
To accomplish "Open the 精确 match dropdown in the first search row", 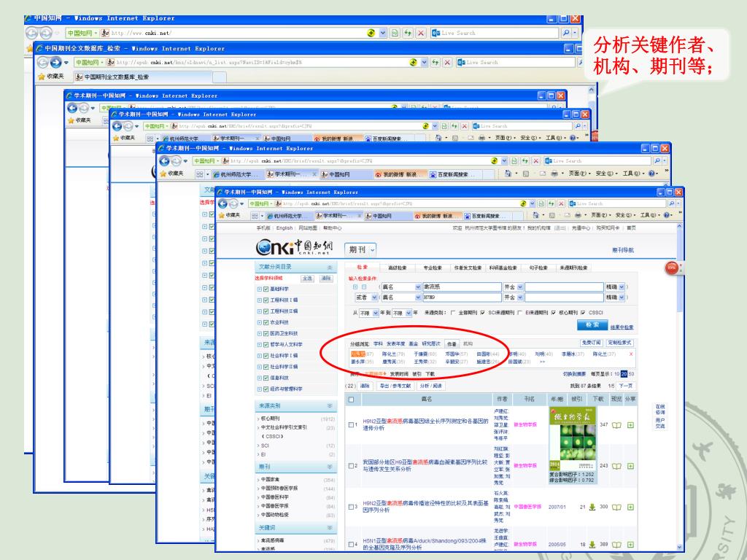I will [x=622, y=287].
